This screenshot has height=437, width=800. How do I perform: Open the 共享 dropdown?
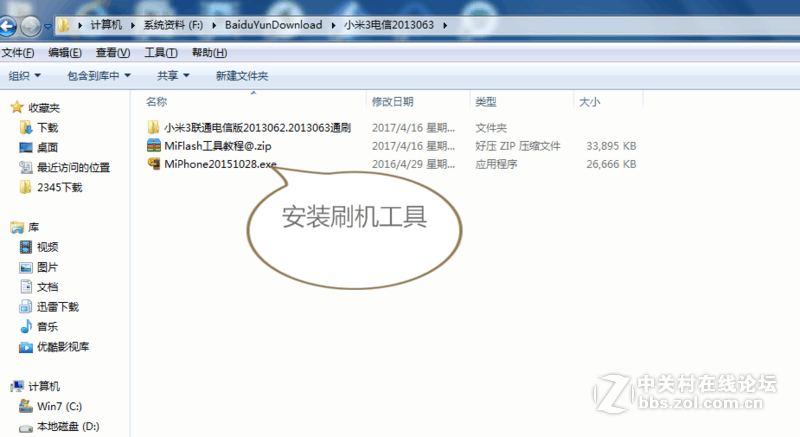(173, 76)
